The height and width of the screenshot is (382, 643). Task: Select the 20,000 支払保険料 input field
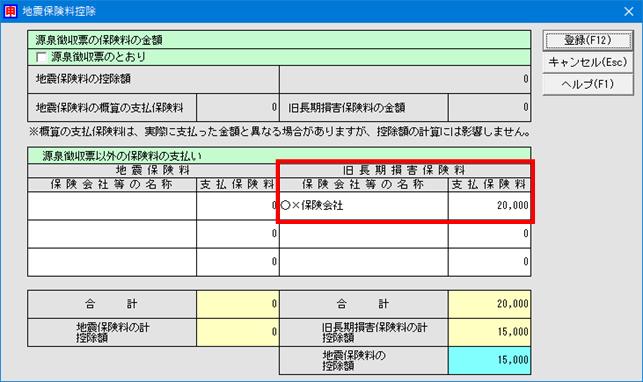click(490, 206)
